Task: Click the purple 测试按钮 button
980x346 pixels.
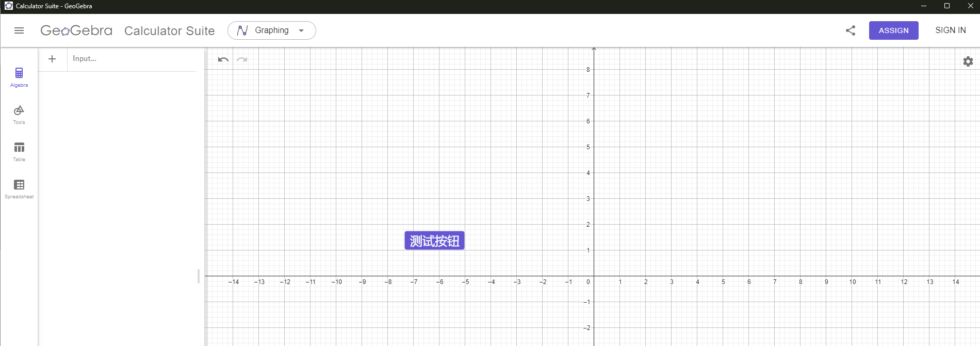Action: (x=434, y=241)
